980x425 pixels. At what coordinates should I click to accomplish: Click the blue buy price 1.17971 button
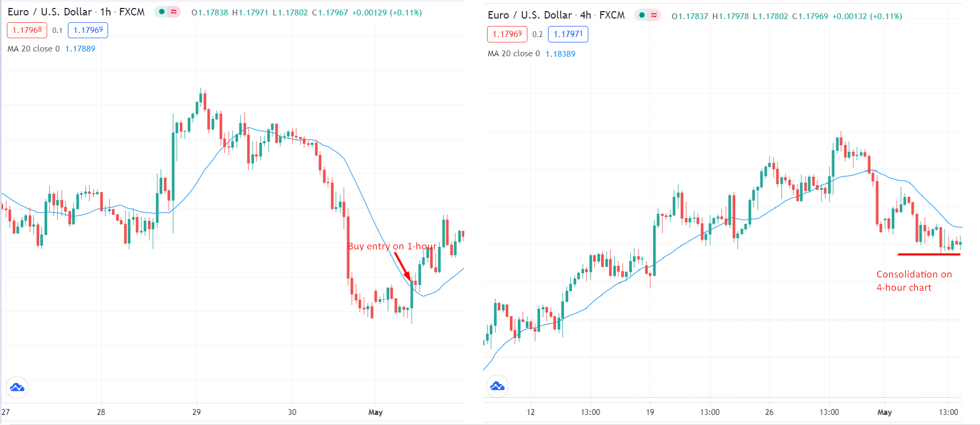568,34
